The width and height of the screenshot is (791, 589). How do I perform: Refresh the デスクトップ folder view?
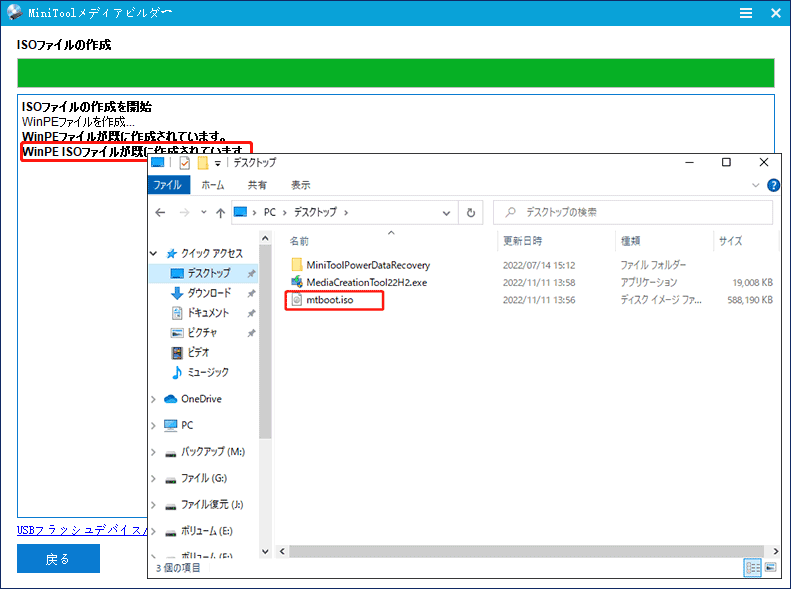(x=471, y=213)
